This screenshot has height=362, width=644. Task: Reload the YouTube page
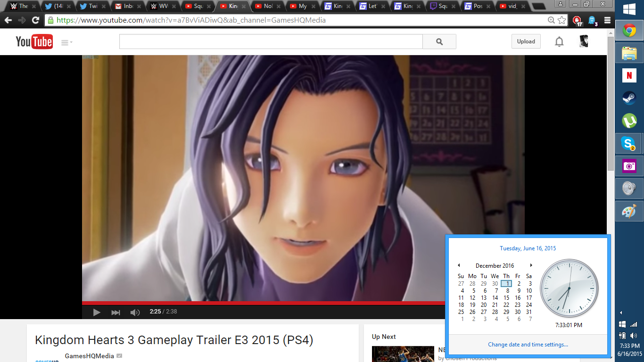pos(35,20)
